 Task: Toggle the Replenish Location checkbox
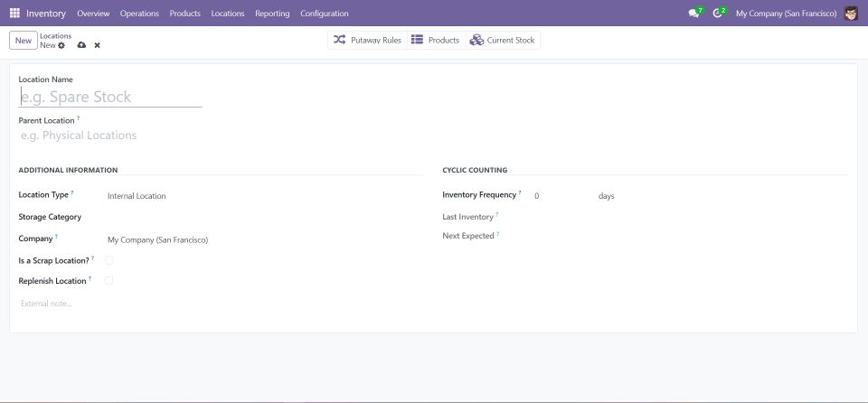[x=109, y=281]
